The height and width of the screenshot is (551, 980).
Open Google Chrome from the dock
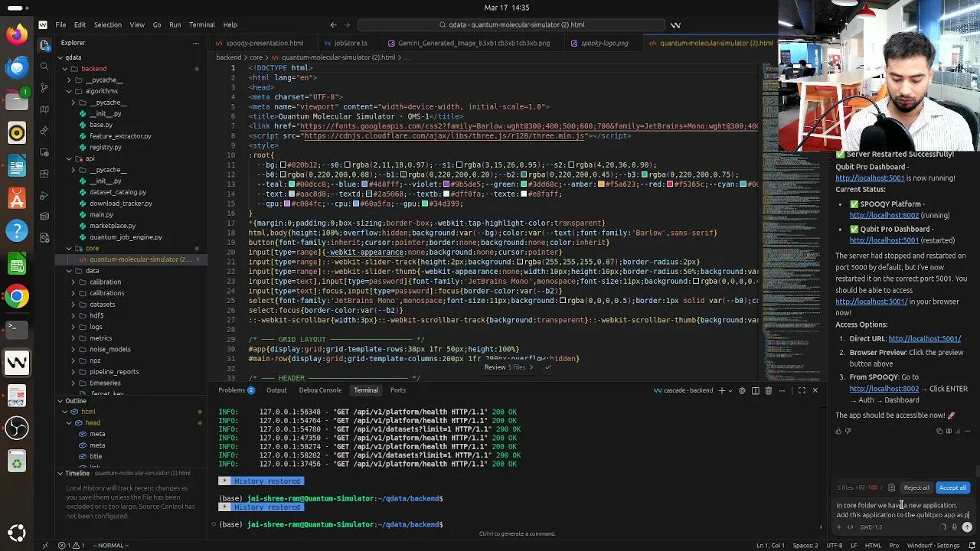pos(16,296)
